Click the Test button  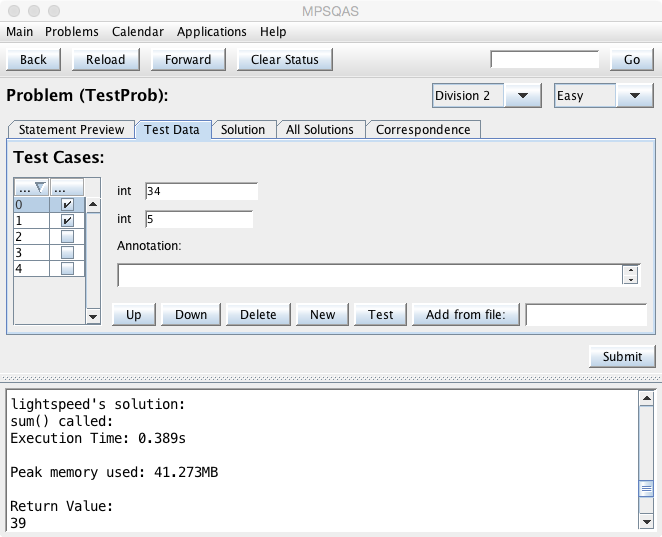click(380, 314)
